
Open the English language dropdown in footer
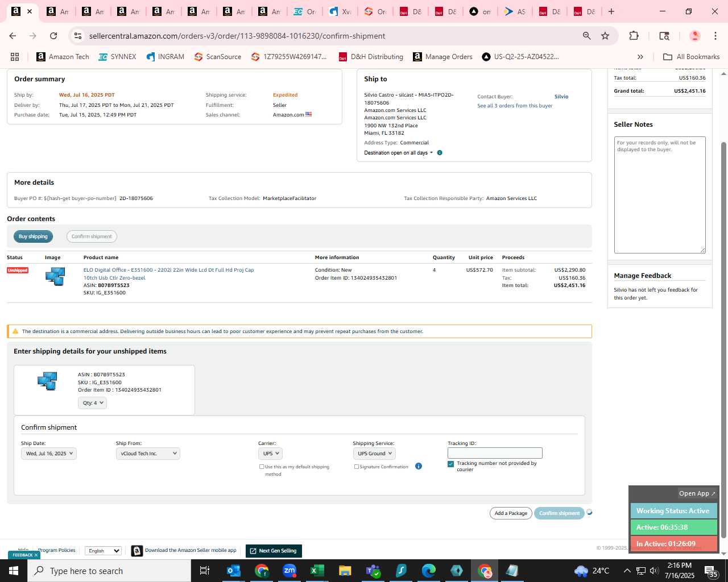coord(103,551)
